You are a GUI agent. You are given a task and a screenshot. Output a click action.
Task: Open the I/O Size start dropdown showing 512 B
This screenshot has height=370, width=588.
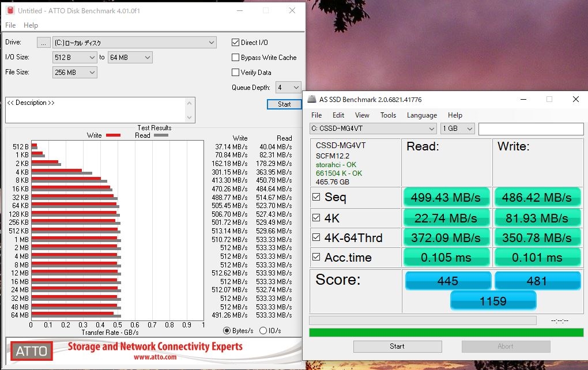(74, 58)
